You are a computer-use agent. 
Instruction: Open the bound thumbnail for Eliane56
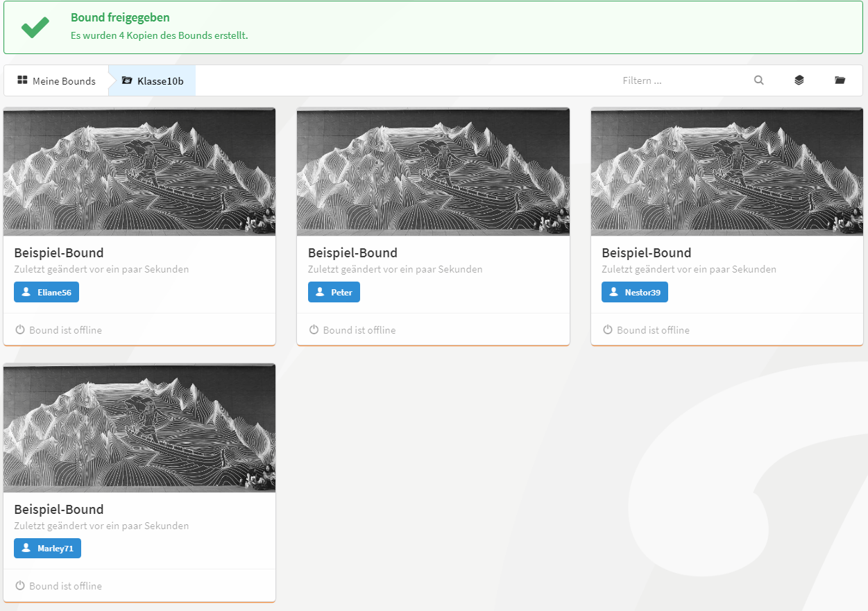(139, 171)
